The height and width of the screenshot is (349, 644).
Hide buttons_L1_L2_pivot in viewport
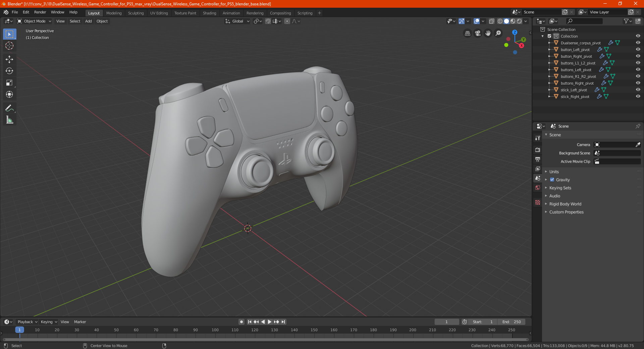638,63
